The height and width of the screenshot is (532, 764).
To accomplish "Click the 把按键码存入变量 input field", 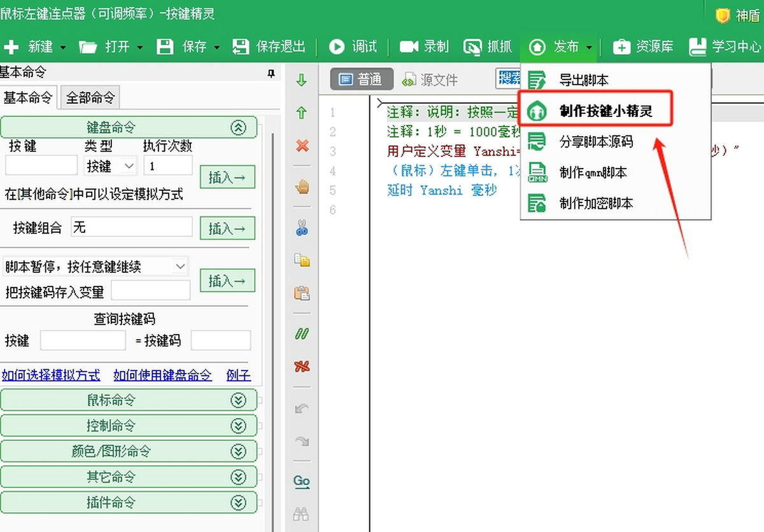I will tap(151, 291).
